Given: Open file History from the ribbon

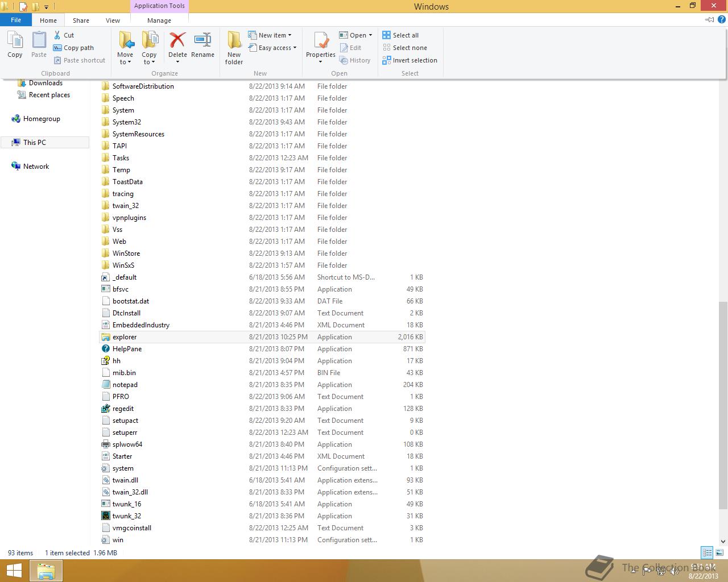Looking at the screenshot, I should [x=355, y=60].
